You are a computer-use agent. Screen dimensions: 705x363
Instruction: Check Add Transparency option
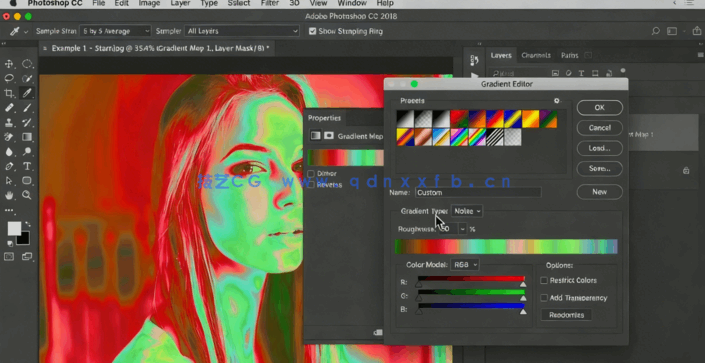click(x=544, y=298)
